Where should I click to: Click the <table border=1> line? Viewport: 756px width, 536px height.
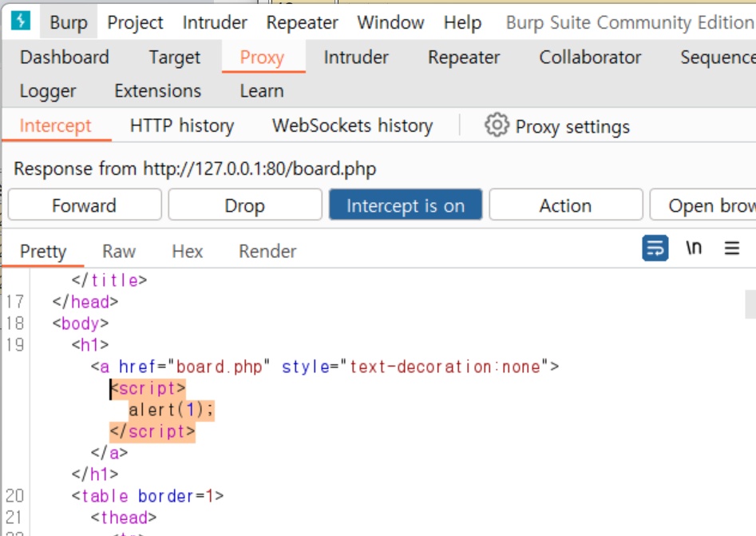pos(148,496)
